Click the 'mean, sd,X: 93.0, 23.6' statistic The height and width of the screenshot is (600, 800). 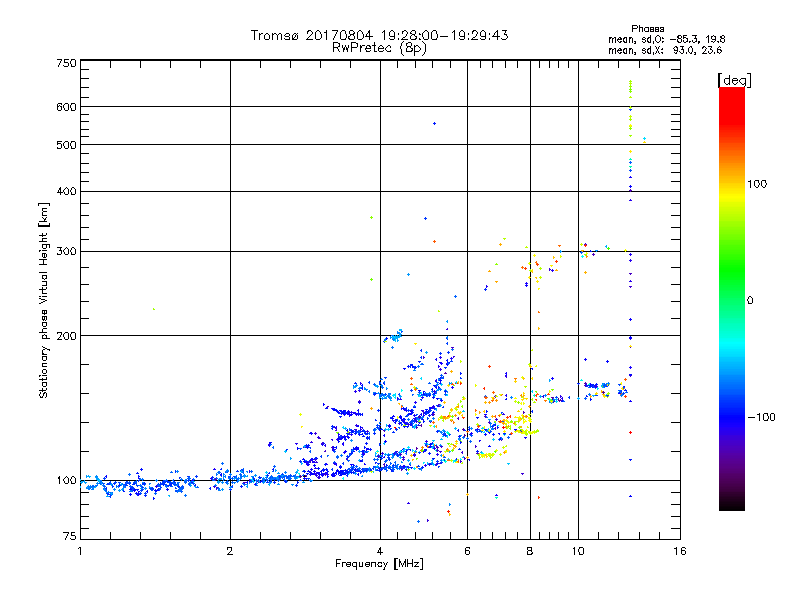click(665, 50)
